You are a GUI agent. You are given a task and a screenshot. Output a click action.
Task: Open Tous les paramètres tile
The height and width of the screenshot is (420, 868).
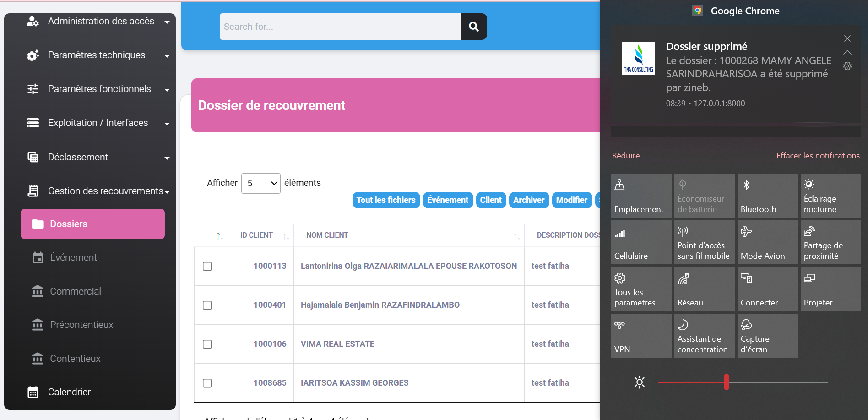point(641,289)
